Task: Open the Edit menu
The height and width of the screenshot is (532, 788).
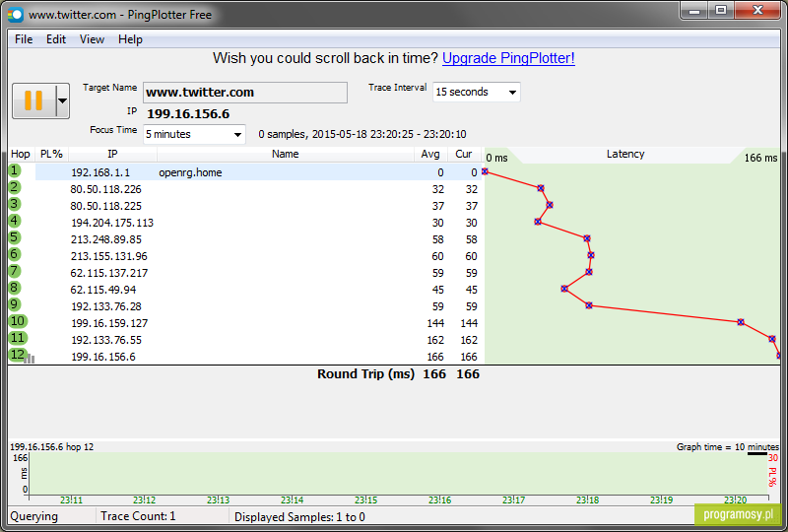Action: pos(56,39)
